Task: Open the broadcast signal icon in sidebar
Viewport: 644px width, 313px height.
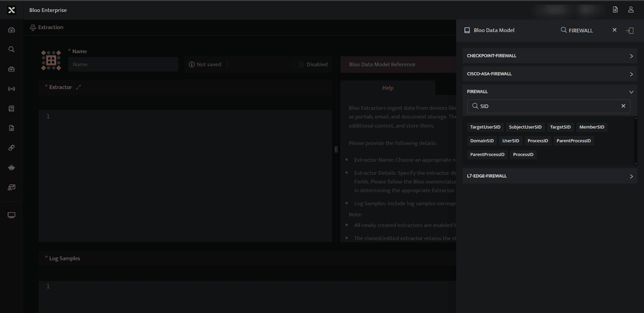Action: point(12,89)
